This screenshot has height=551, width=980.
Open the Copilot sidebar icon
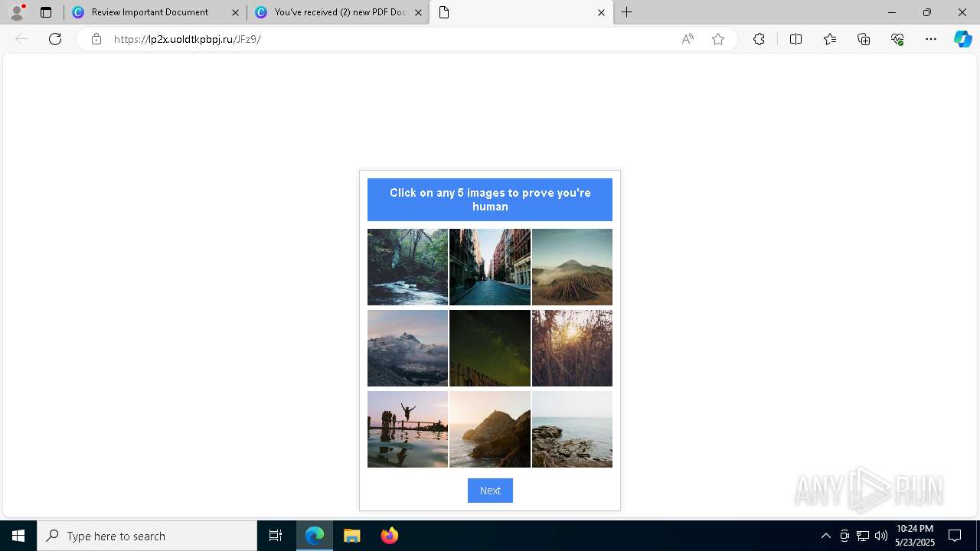coord(962,39)
